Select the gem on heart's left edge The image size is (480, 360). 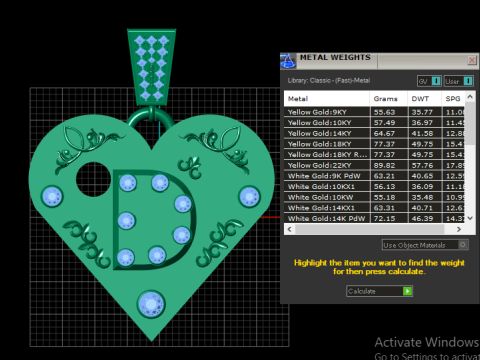point(52,197)
